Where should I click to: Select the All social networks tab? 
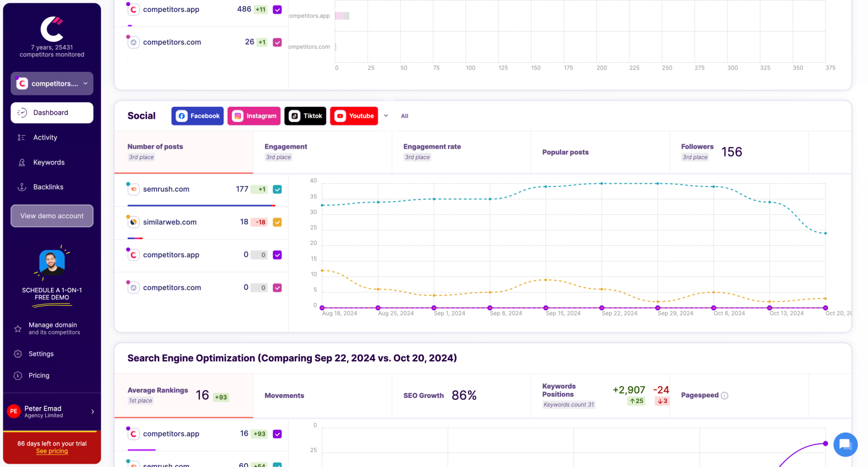(x=405, y=116)
